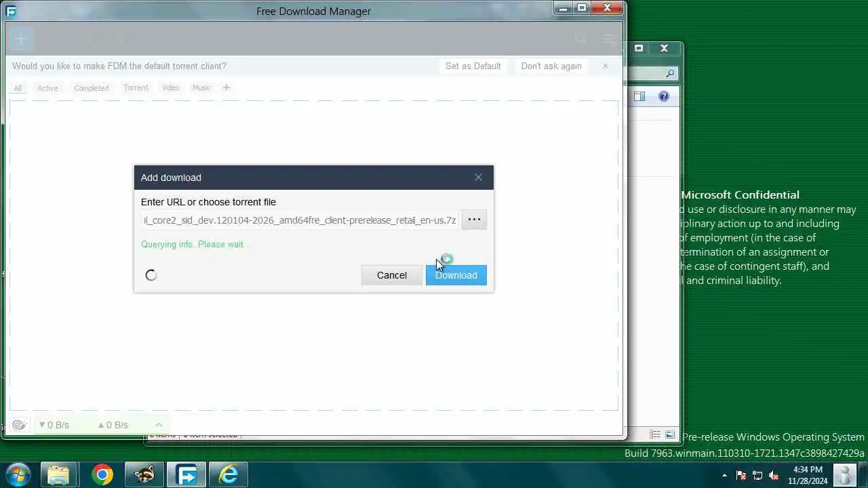Toggle the Explorer preview pane icon
Screen dimensions: 868x488
(x=639, y=96)
